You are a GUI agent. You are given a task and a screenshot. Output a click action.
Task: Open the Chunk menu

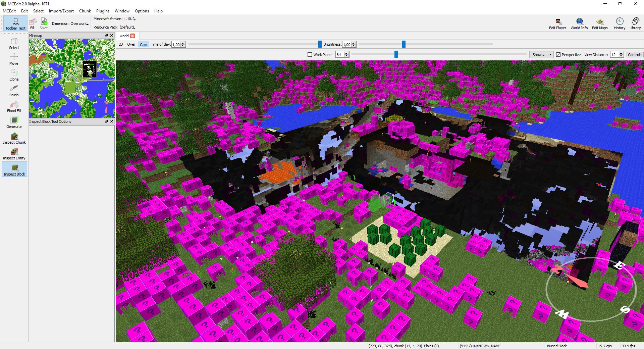pyautogui.click(x=85, y=11)
